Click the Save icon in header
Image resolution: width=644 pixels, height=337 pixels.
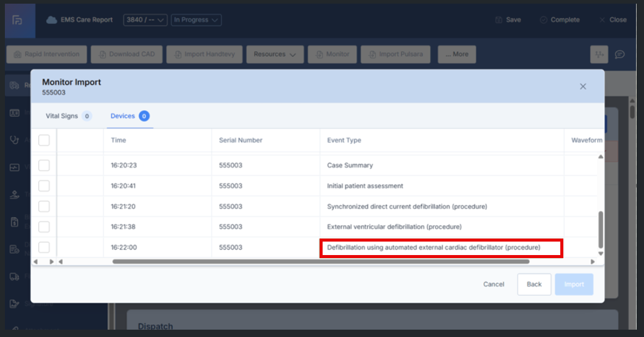pos(499,20)
